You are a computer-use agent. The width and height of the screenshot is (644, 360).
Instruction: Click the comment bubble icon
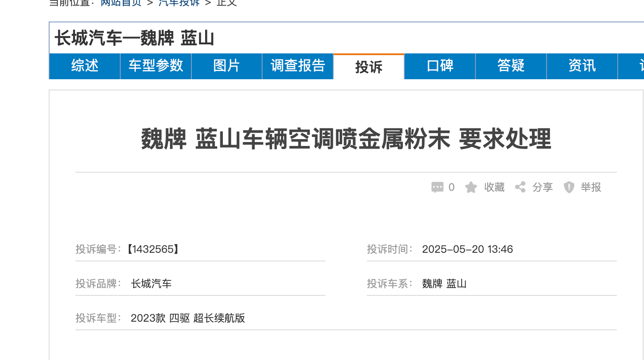pos(437,187)
